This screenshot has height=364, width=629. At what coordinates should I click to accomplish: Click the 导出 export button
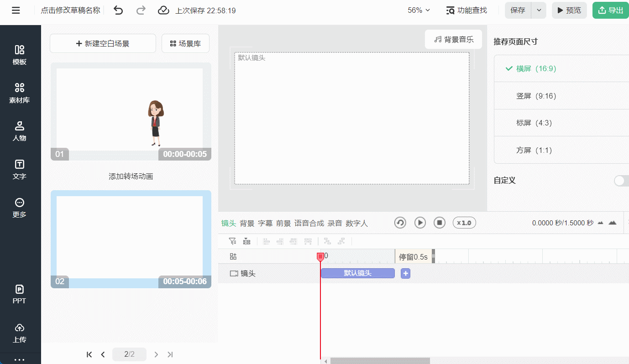(x=611, y=10)
